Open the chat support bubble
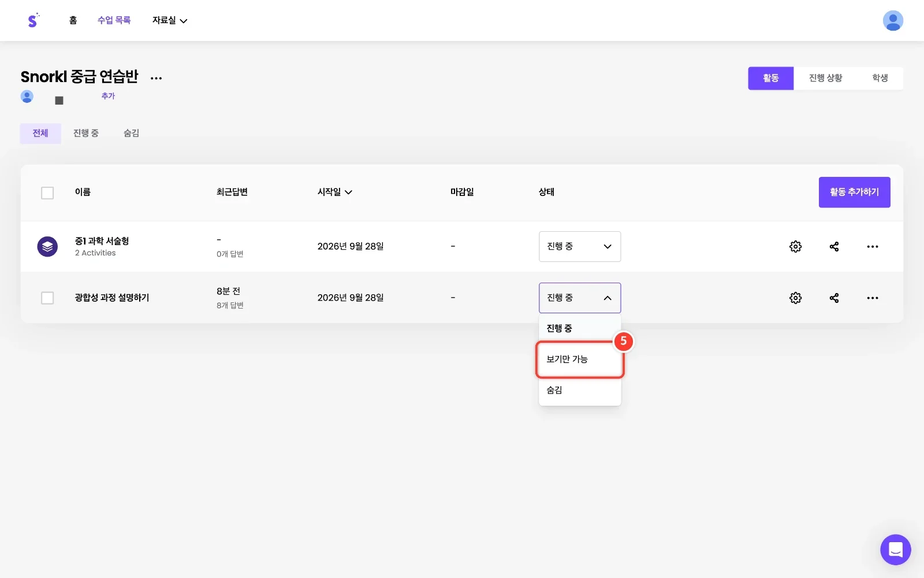The height and width of the screenshot is (578, 924). 895,550
